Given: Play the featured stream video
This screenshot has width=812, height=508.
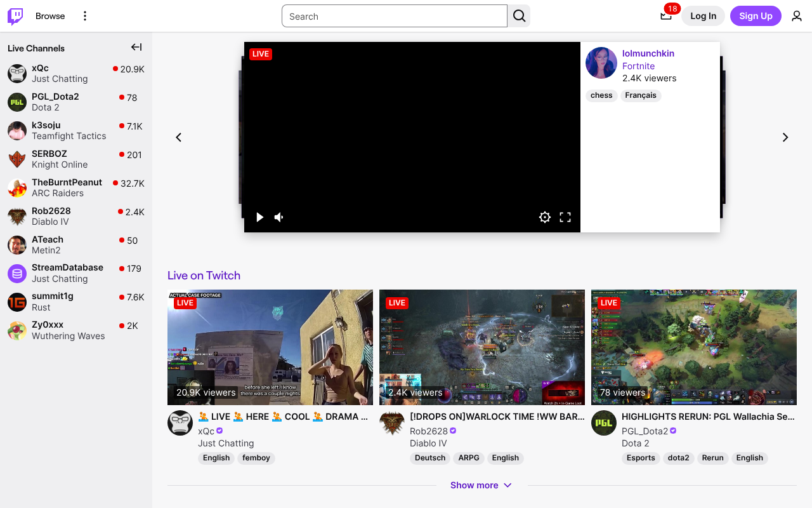Looking at the screenshot, I should pyautogui.click(x=259, y=217).
